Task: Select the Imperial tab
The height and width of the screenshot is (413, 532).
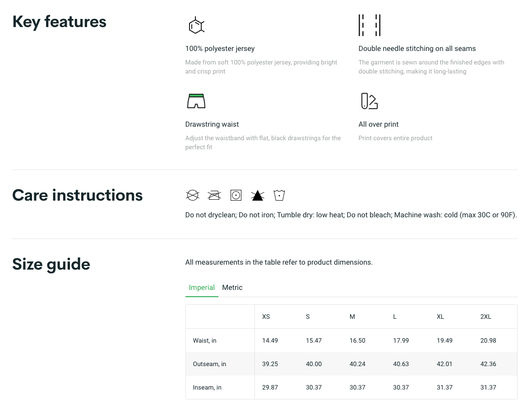Action: (202, 288)
